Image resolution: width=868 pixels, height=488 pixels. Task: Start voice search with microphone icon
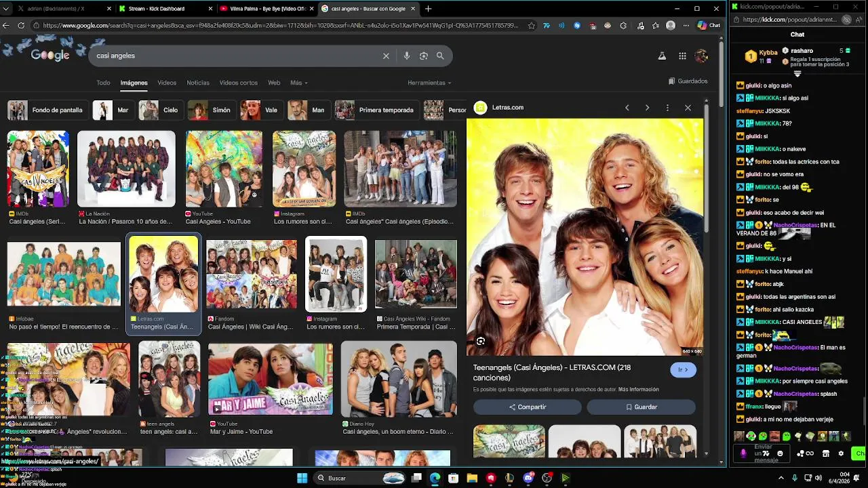407,56
